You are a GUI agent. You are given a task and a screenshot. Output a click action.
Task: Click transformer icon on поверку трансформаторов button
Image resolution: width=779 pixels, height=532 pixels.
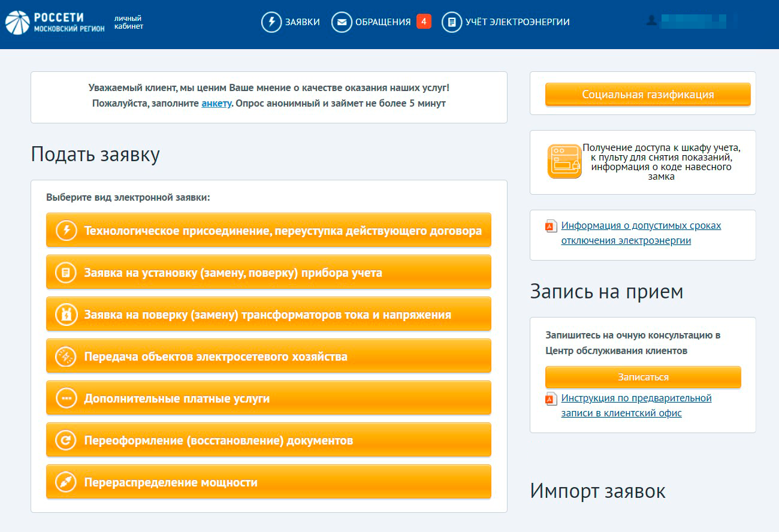tap(66, 314)
